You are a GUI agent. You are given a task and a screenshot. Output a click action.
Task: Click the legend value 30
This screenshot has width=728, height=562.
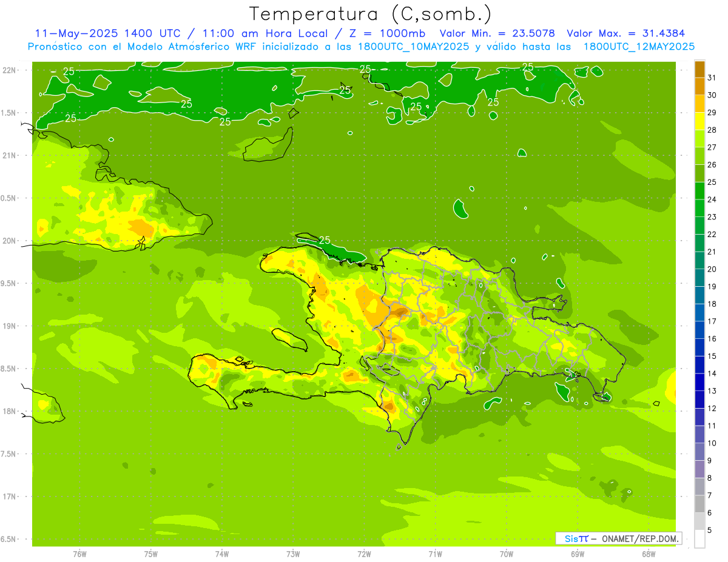(712, 95)
